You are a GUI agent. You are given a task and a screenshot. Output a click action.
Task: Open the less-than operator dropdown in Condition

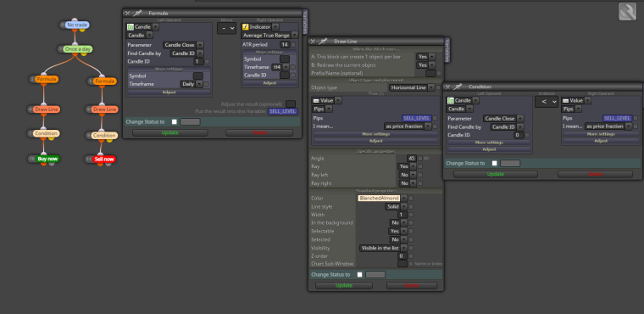coord(547,102)
